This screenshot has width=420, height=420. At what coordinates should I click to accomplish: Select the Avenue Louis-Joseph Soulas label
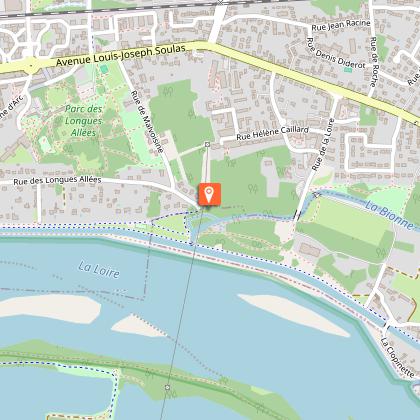coord(120,55)
